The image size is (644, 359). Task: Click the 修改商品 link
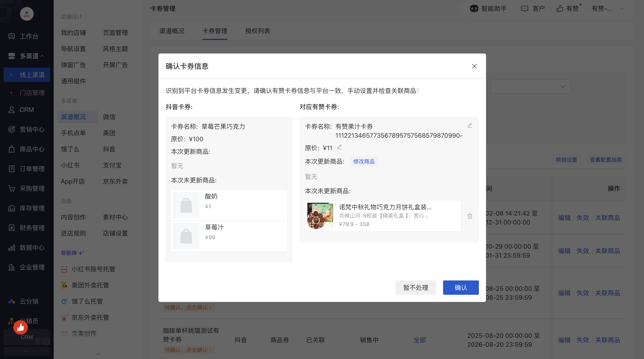364,162
